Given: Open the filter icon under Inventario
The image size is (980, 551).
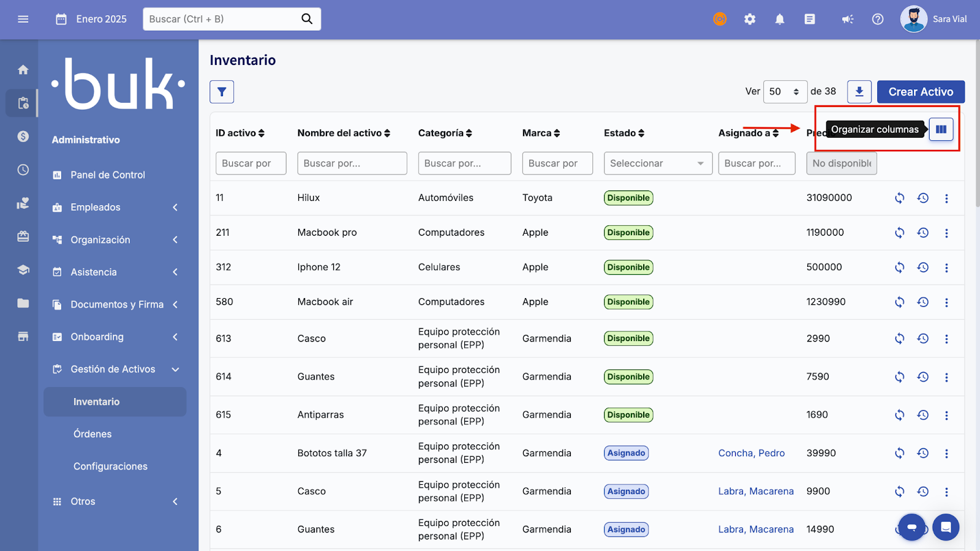Looking at the screenshot, I should [222, 92].
